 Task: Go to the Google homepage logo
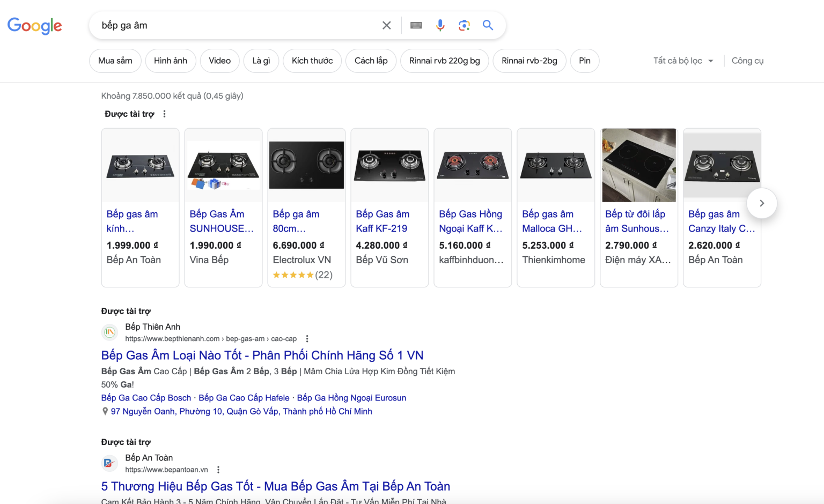pyautogui.click(x=35, y=25)
